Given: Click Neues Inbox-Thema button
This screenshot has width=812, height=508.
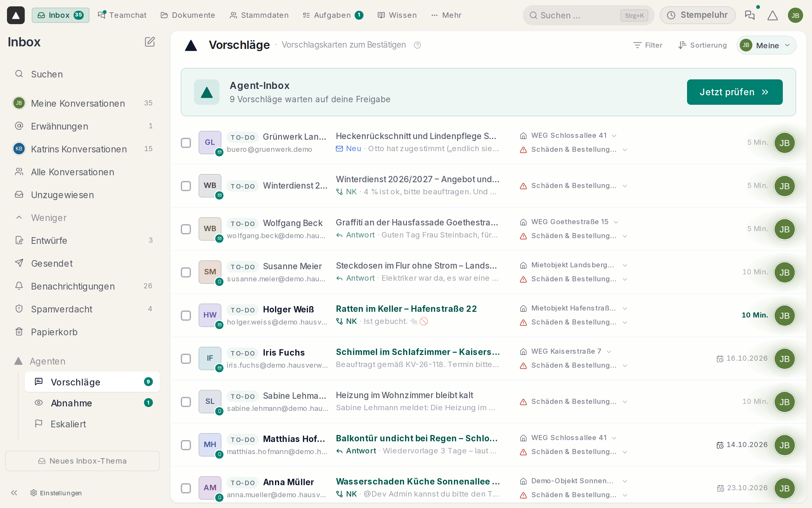Looking at the screenshot, I should click(82, 461).
